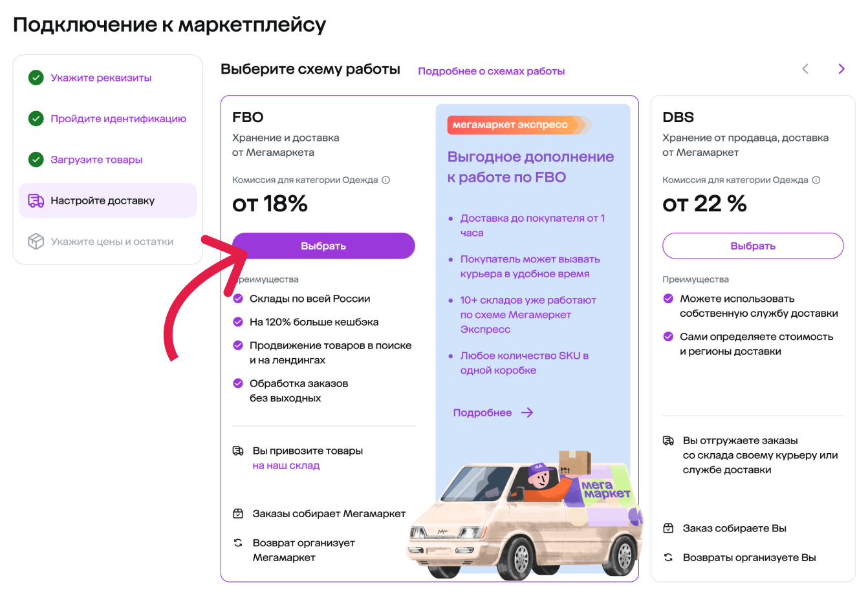Go to the previous scheme with left chevron

tap(805, 69)
